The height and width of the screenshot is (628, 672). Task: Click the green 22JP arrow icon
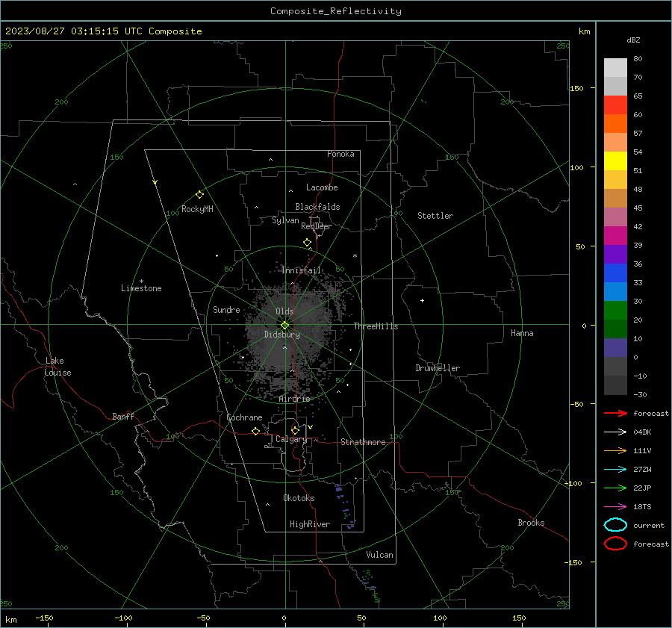point(615,488)
